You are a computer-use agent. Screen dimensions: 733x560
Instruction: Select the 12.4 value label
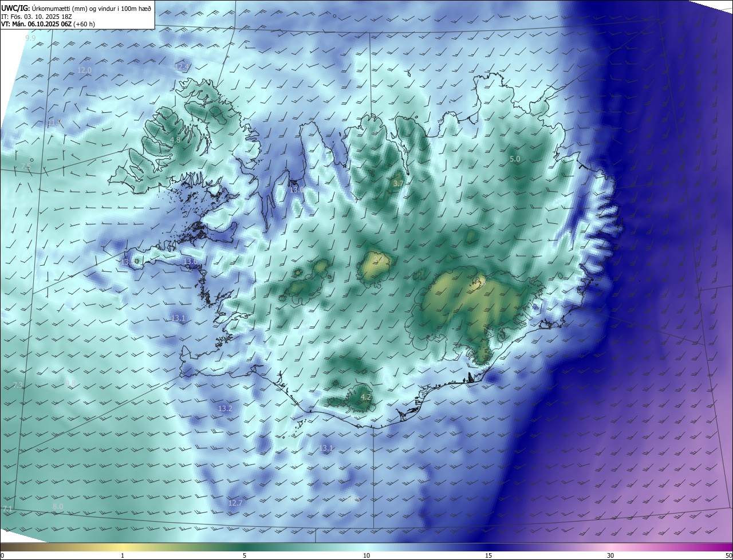182,67
